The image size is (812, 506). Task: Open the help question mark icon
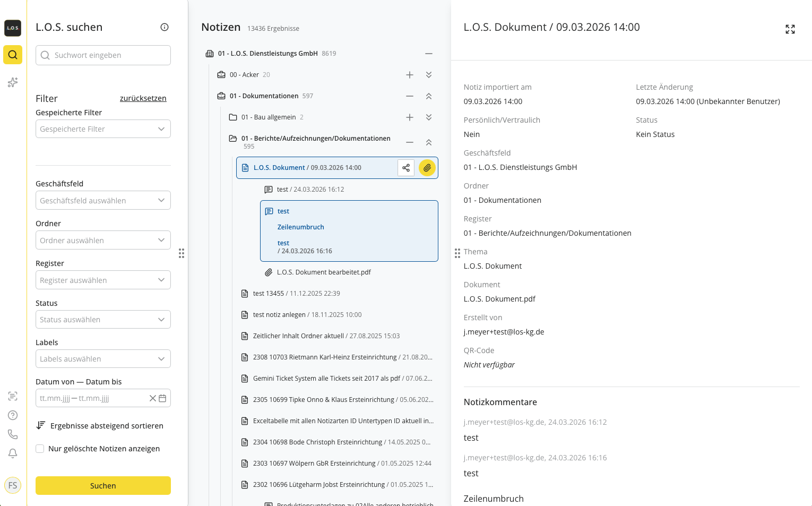(x=13, y=415)
